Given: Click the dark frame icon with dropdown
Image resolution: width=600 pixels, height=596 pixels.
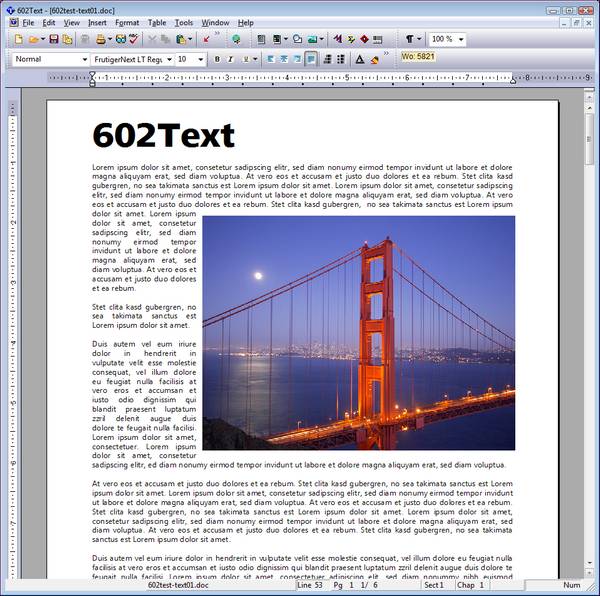Looking at the screenshot, I should point(277,39).
